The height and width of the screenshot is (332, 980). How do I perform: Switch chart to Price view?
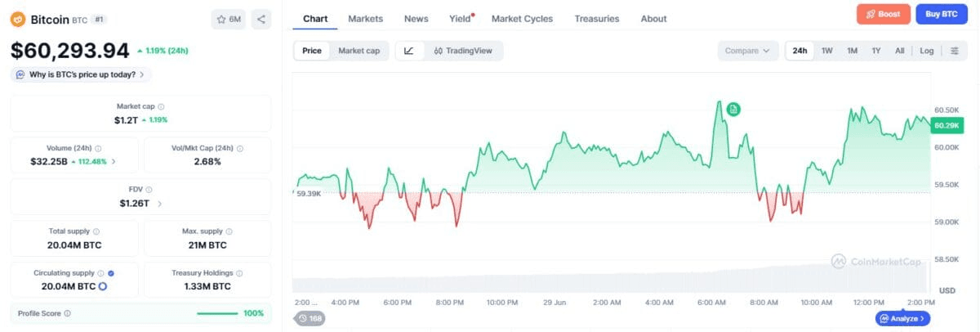312,51
